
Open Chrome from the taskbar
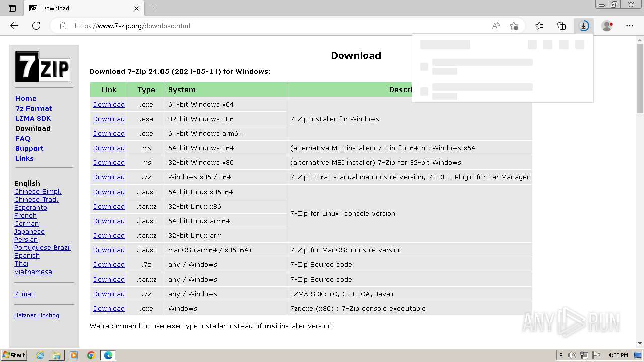91,355
